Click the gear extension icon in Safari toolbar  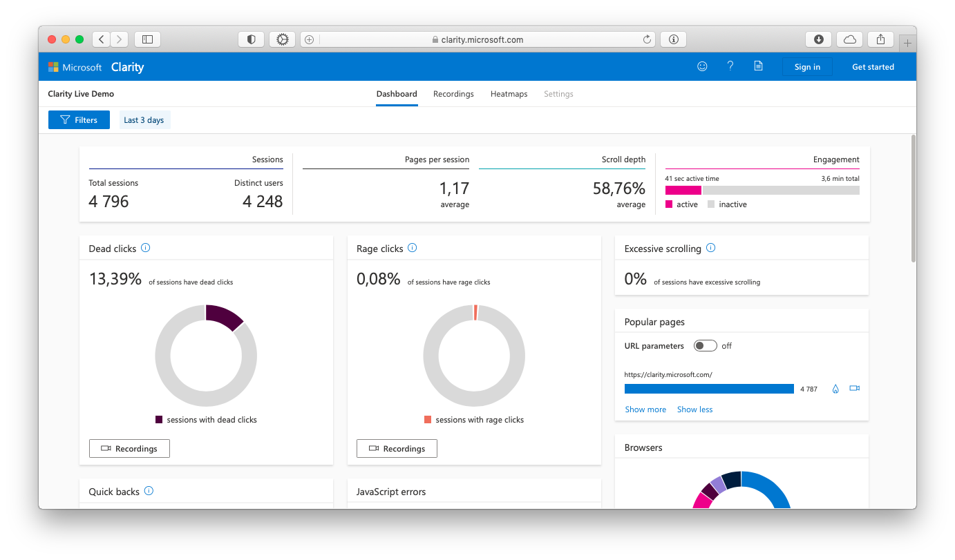point(282,39)
